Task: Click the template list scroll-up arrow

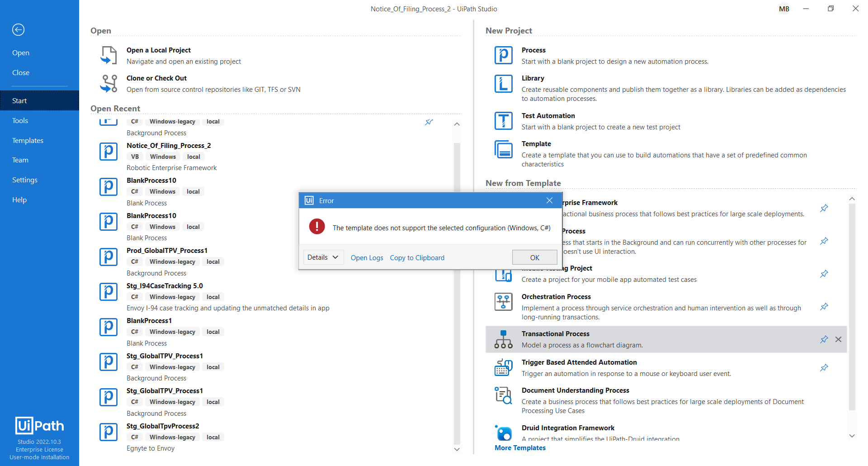Action: (x=852, y=199)
